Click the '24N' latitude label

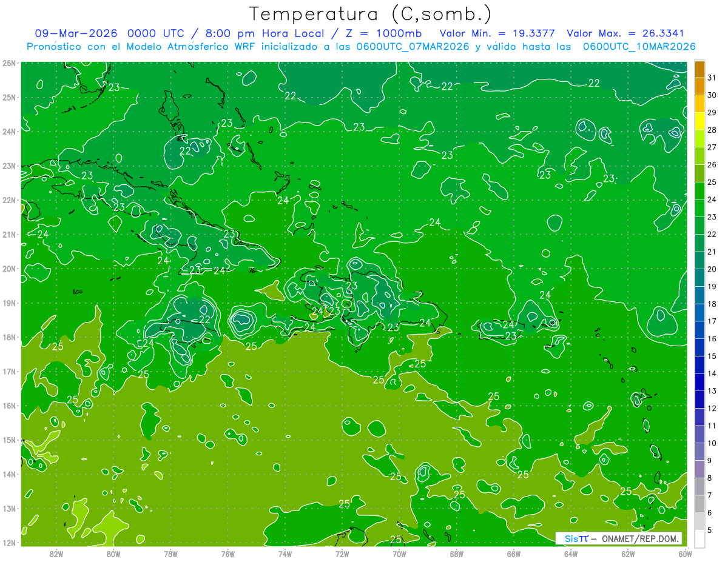pyautogui.click(x=9, y=132)
